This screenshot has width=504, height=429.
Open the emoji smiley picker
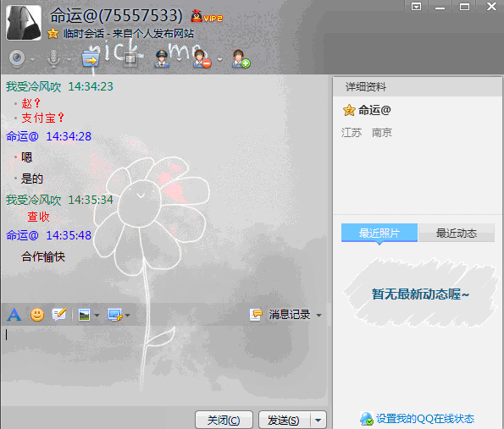[37, 315]
